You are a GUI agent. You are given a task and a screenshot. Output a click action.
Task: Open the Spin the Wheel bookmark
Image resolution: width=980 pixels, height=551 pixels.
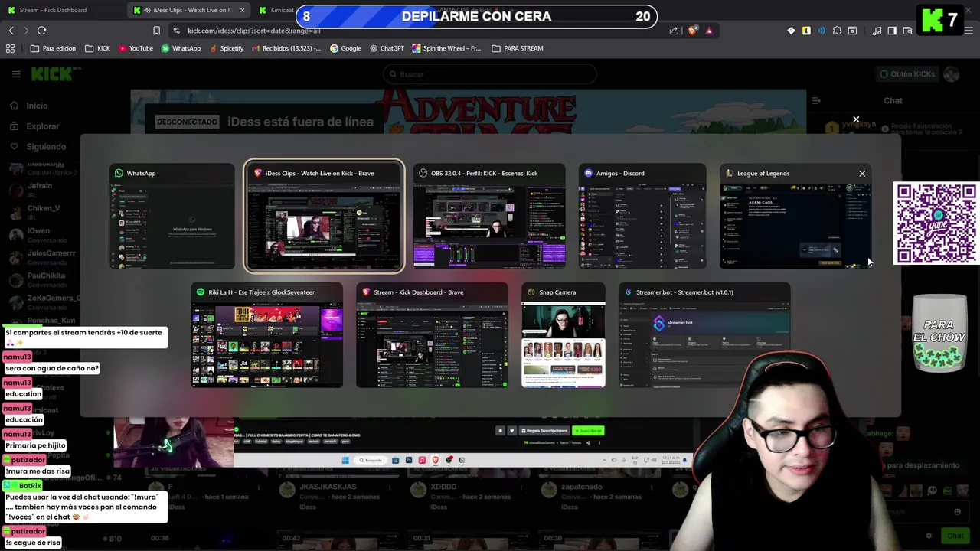coord(446,48)
